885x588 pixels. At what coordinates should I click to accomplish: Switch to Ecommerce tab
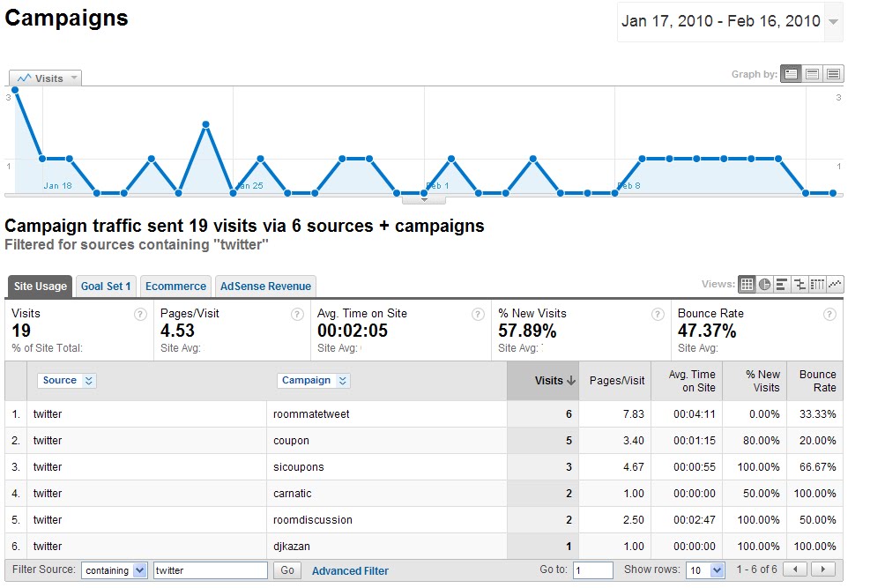175,287
